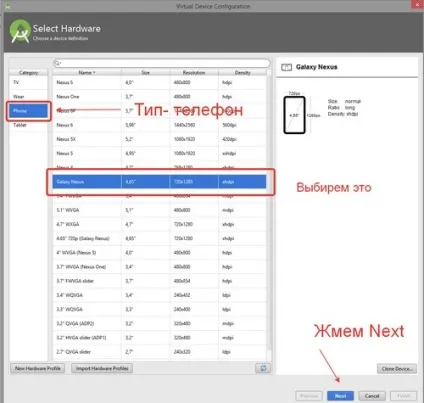
Task: Select the highlighted Galaxy Nexus row
Action: [x=159, y=182]
